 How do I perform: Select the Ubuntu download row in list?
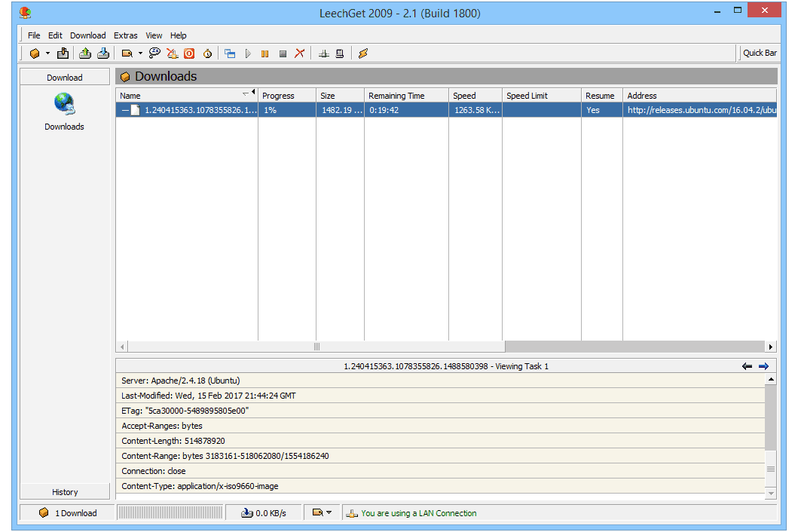coord(446,110)
